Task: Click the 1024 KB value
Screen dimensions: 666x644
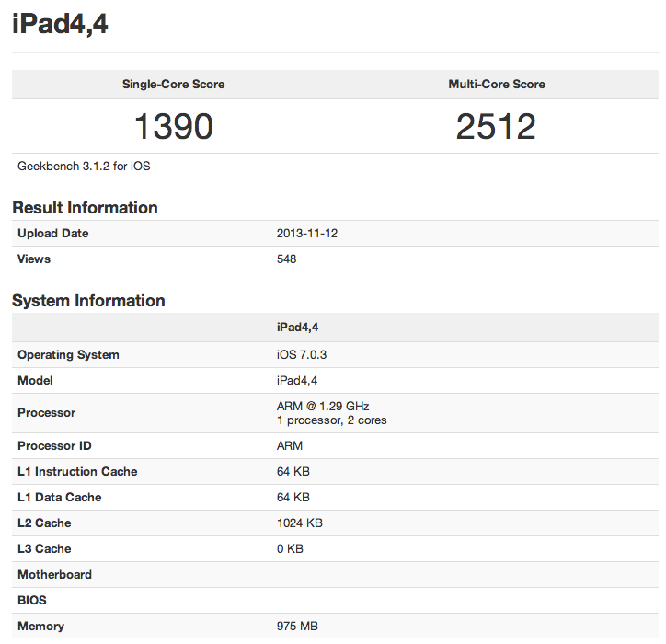Action: (300, 523)
